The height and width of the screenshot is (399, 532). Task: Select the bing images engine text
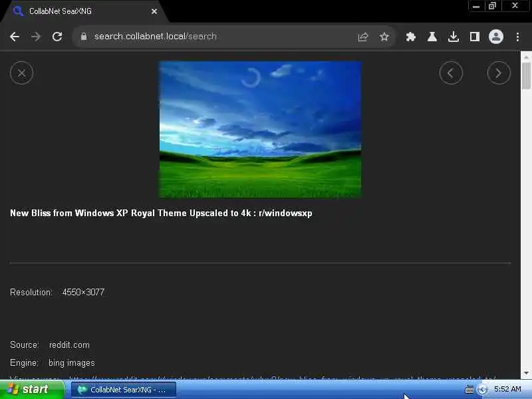pyautogui.click(x=72, y=362)
